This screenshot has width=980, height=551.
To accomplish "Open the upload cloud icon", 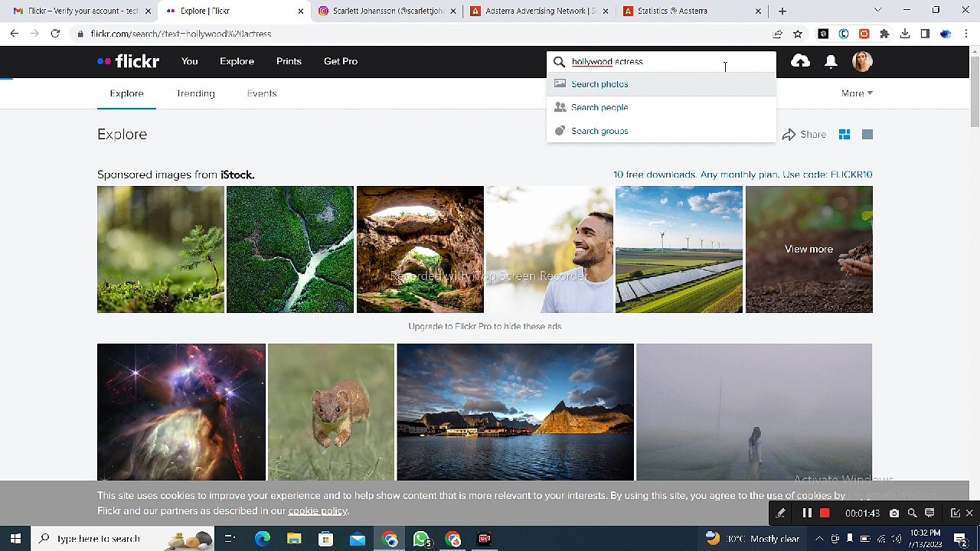I will pos(800,61).
